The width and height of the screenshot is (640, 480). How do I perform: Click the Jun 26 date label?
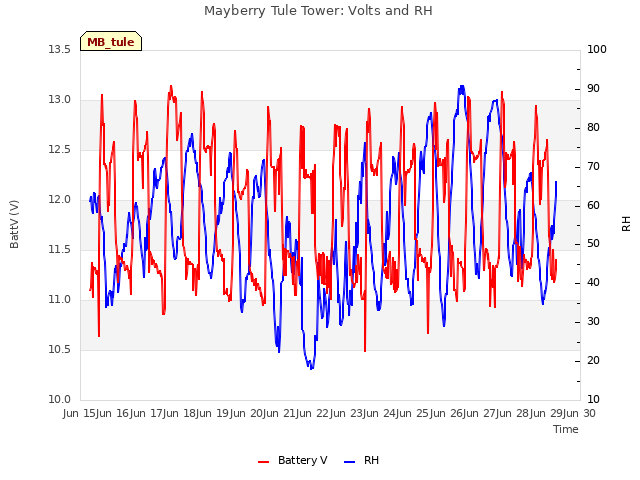click(446, 413)
